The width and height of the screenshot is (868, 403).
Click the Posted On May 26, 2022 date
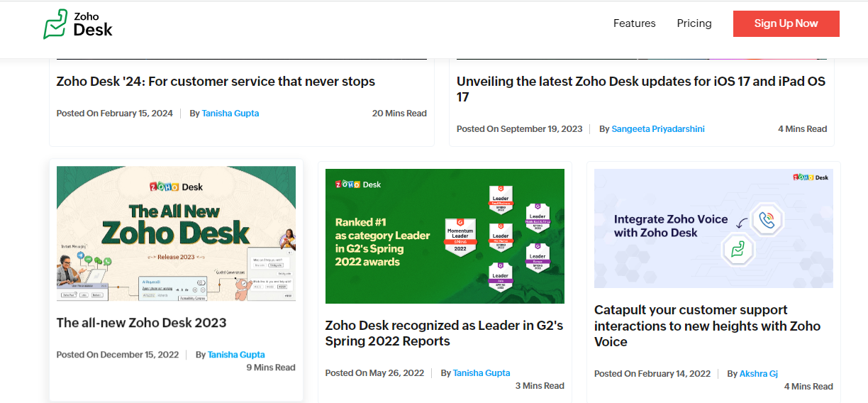[374, 373]
